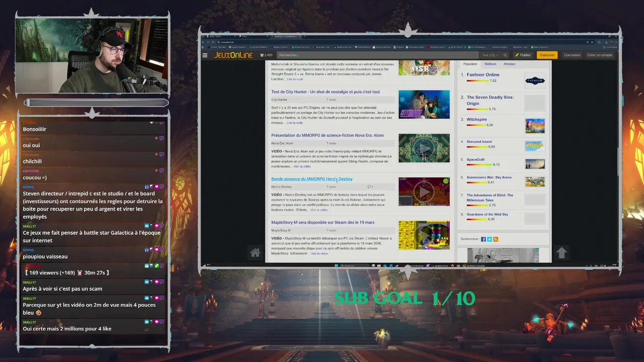Click the "pioupiou vaisseau" chat message
This screenshot has width=644, height=362.
coord(45,256)
